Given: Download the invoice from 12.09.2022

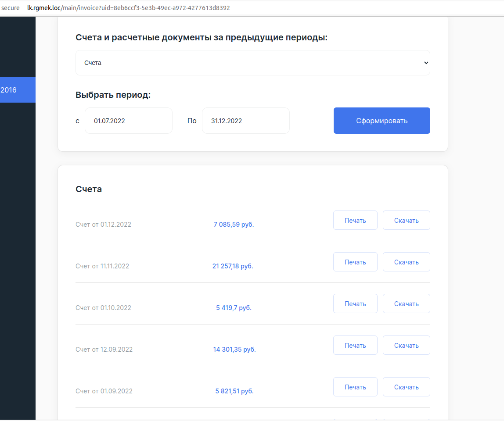Looking at the screenshot, I should click(x=406, y=345).
